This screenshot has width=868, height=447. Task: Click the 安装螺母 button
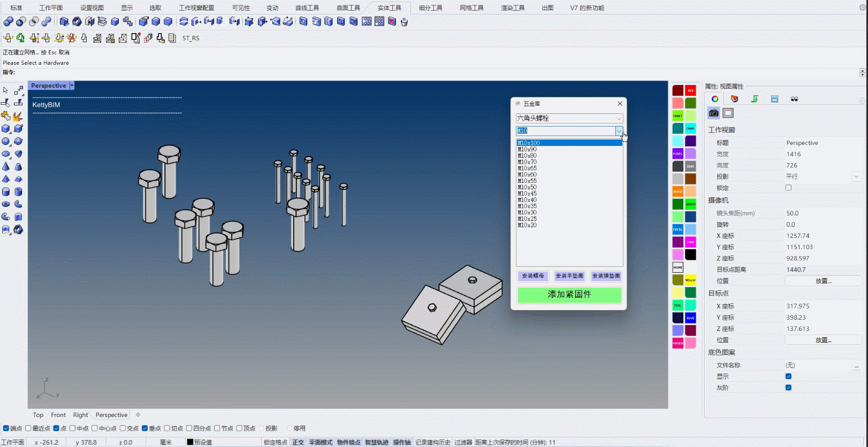(532, 276)
